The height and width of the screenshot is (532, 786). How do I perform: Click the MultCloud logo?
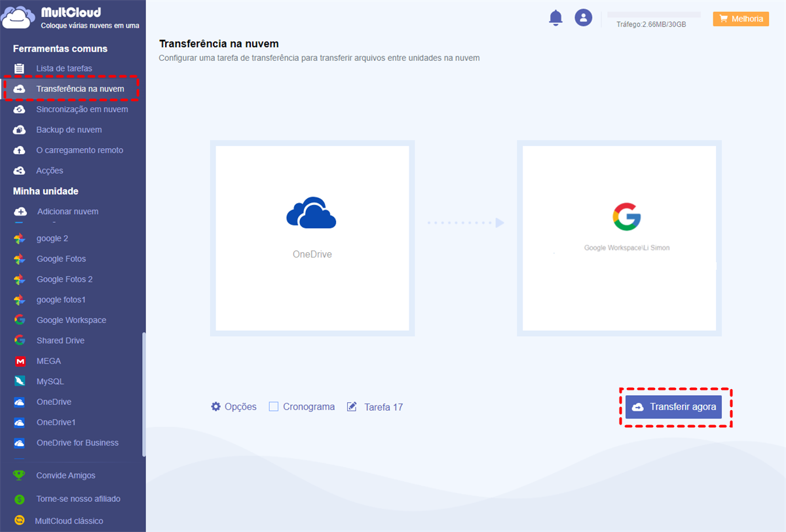[70, 18]
